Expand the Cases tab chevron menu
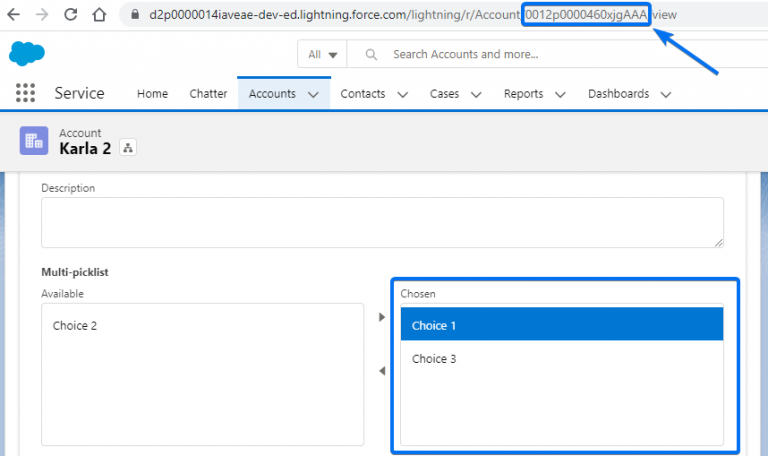768x456 pixels. (476, 95)
